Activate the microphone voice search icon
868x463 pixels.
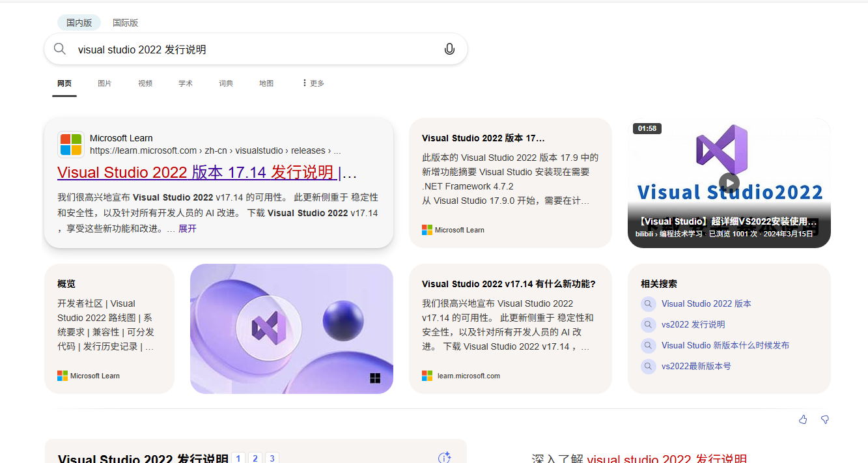pos(449,49)
